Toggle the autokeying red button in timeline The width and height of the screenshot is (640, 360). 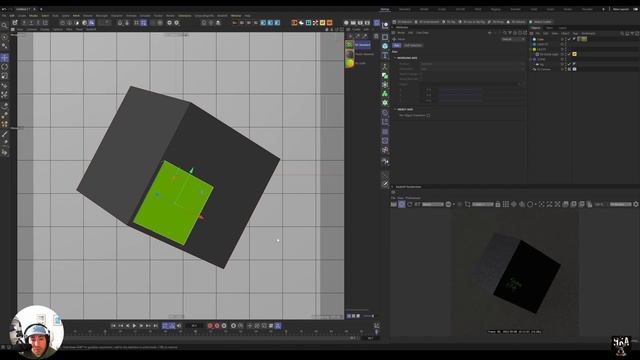coord(217,326)
